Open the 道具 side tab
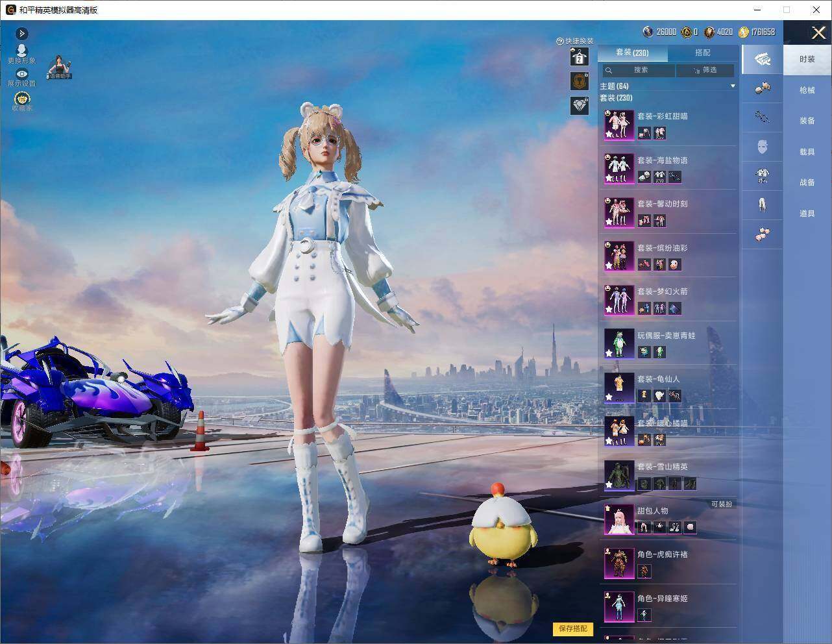Viewport: 832px width, 644px height. point(807,214)
